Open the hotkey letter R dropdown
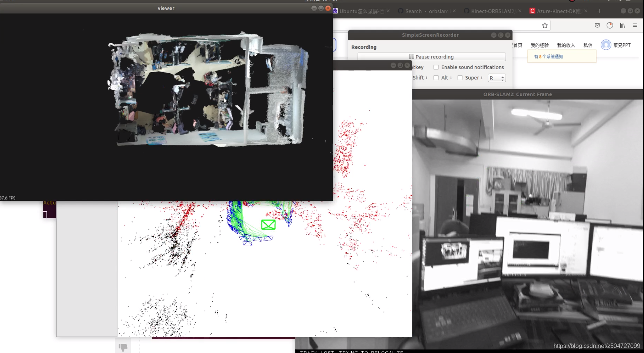The width and height of the screenshot is (644, 353). (x=497, y=78)
